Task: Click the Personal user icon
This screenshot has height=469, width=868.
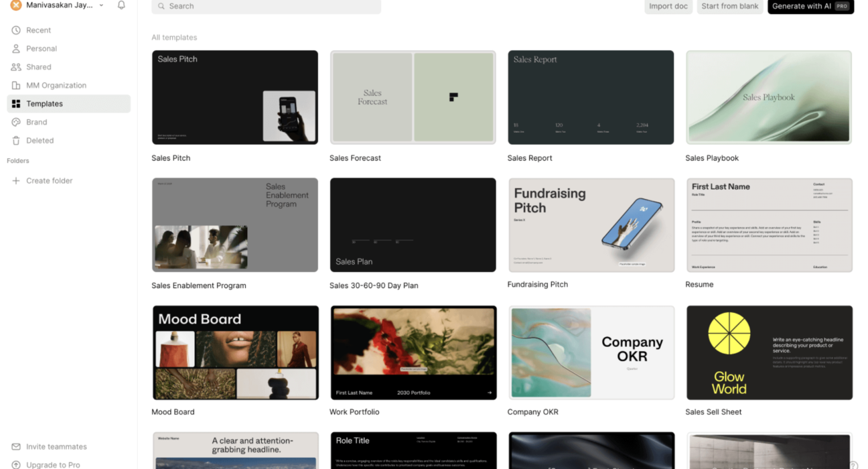Action: point(16,49)
